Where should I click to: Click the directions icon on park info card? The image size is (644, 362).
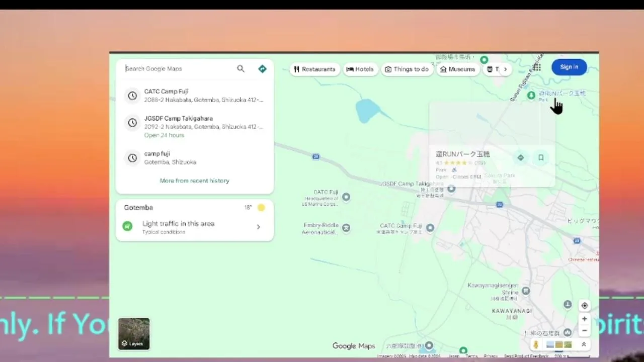[521, 157]
